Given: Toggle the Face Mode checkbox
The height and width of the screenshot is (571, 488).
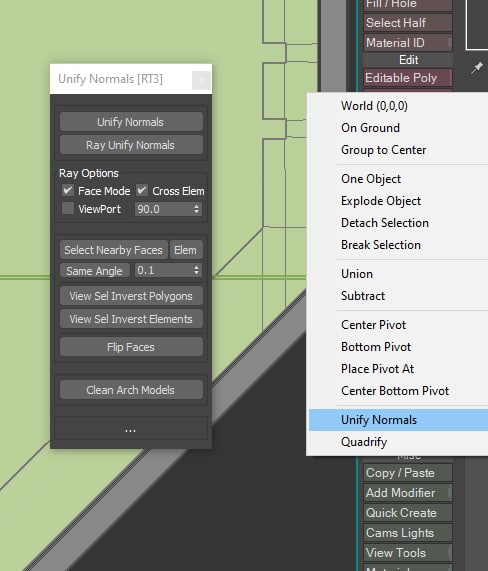Looking at the screenshot, I should [68, 190].
